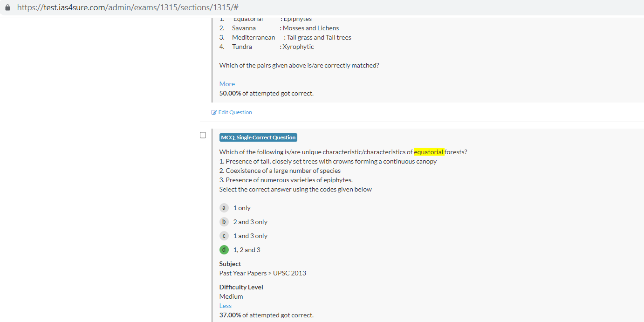Click 'Past Year Papers > UPSC 2013' subject
Image resolution: width=644 pixels, height=322 pixels.
pos(262,273)
